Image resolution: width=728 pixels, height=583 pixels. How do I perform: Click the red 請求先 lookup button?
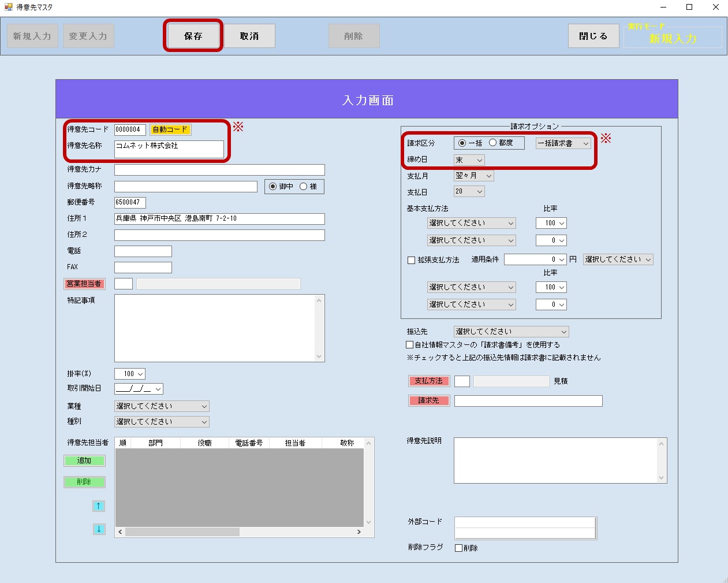[428, 400]
